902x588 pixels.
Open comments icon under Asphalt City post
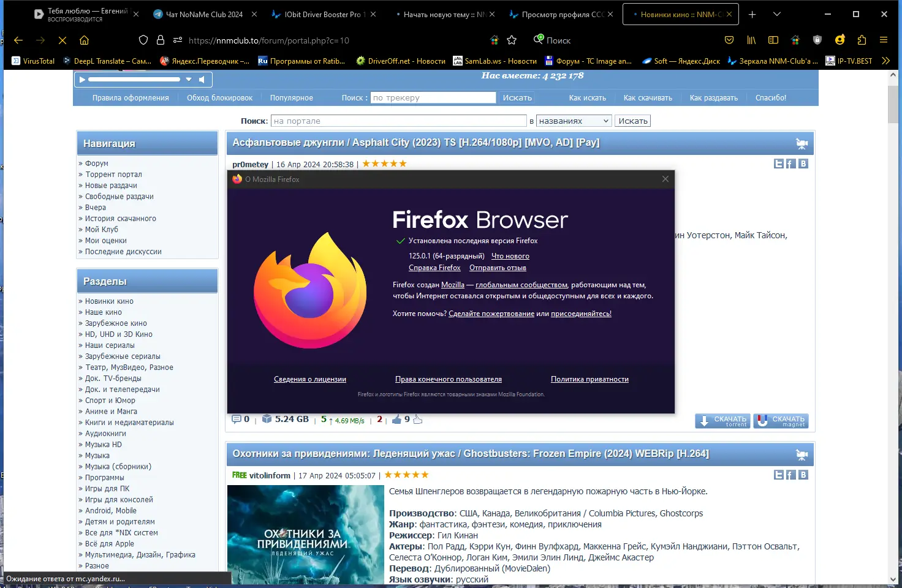click(x=237, y=419)
